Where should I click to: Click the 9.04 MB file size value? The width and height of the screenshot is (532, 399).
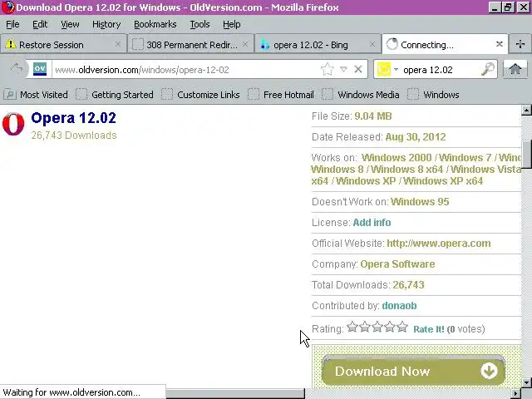point(373,116)
